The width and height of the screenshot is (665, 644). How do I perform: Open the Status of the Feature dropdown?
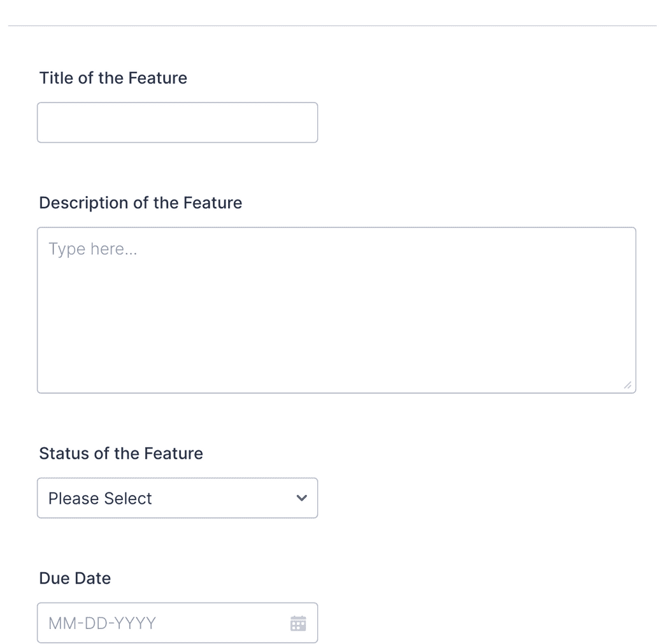pos(177,498)
